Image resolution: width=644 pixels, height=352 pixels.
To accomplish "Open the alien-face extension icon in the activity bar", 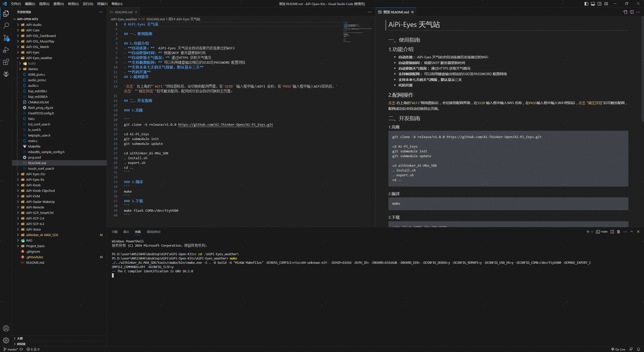I will [x=6, y=74].
